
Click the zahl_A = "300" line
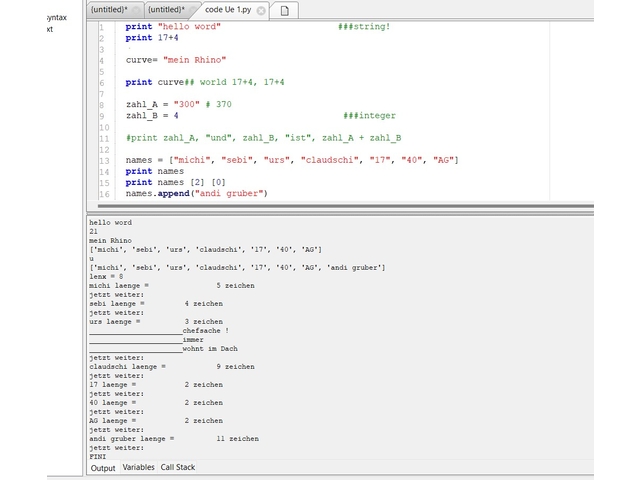(x=178, y=104)
